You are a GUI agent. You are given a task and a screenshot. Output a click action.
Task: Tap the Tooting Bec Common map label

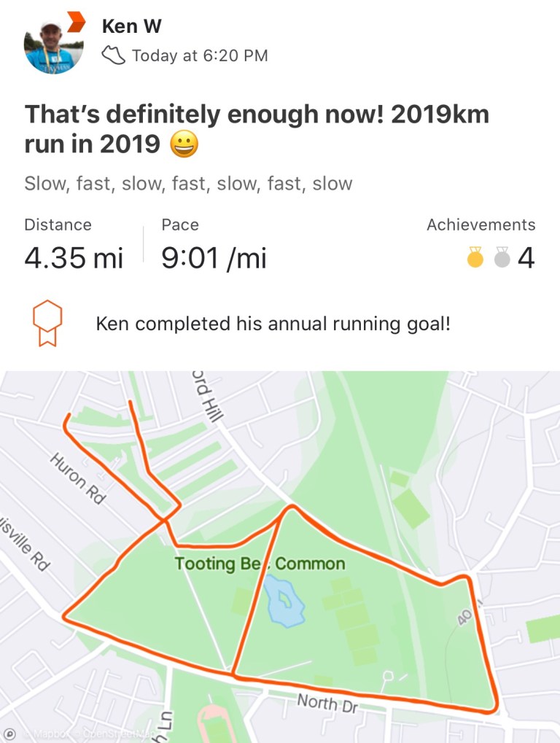(260, 564)
